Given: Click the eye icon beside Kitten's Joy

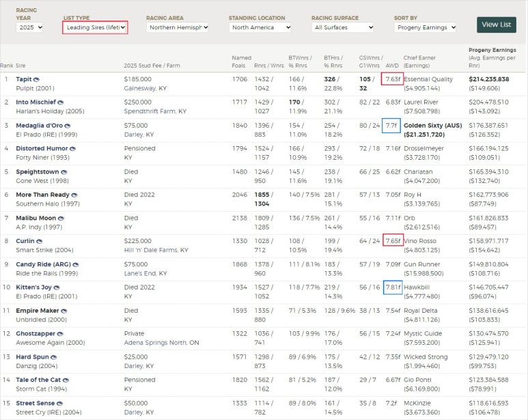Looking at the screenshot, I should pos(57,288).
